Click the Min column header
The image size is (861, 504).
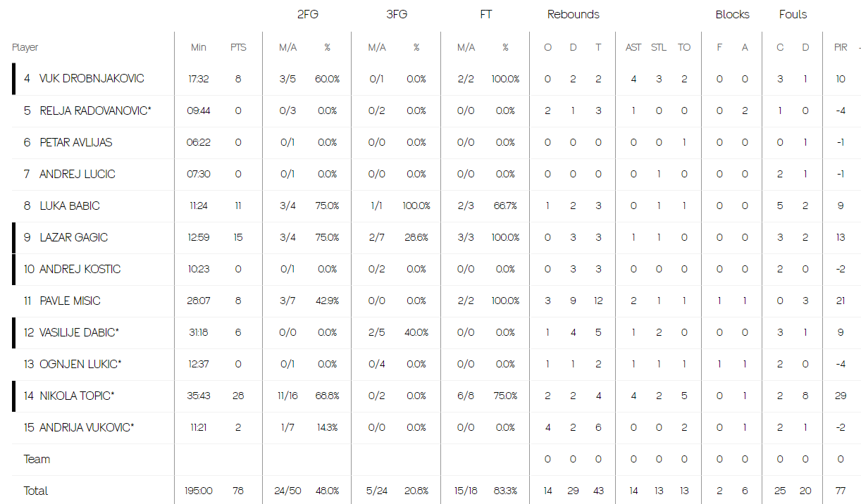tap(199, 47)
